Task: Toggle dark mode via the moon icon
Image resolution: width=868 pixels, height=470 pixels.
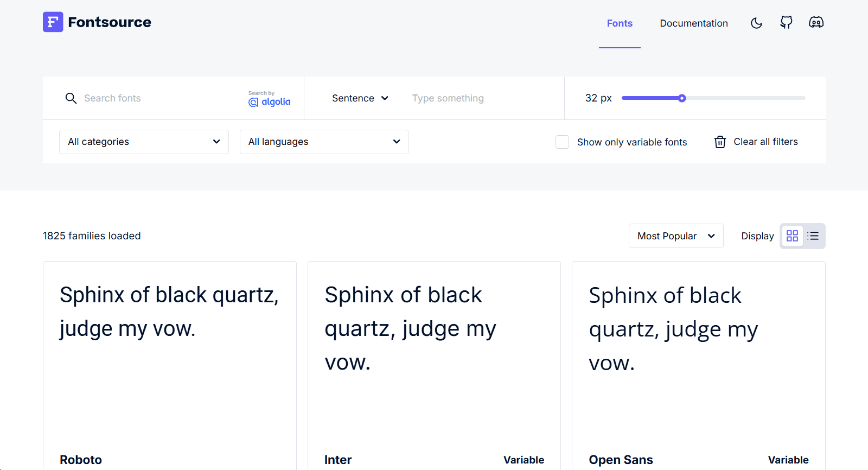Action: tap(756, 23)
